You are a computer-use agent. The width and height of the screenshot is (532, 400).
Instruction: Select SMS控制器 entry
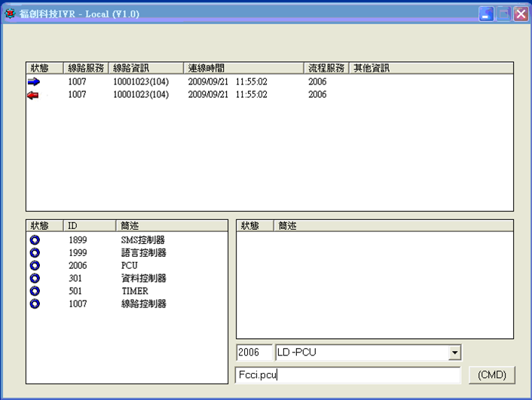pyautogui.click(x=143, y=240)
